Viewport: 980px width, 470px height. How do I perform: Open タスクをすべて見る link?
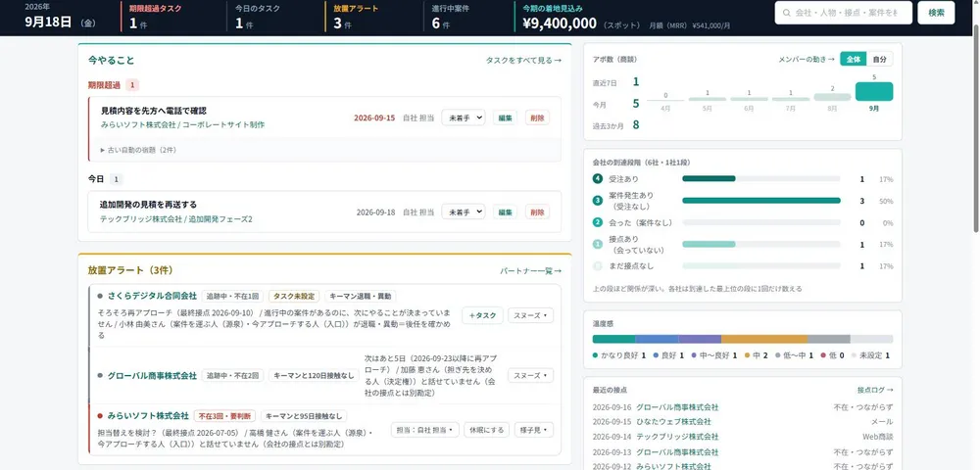[x=523, y=61]
